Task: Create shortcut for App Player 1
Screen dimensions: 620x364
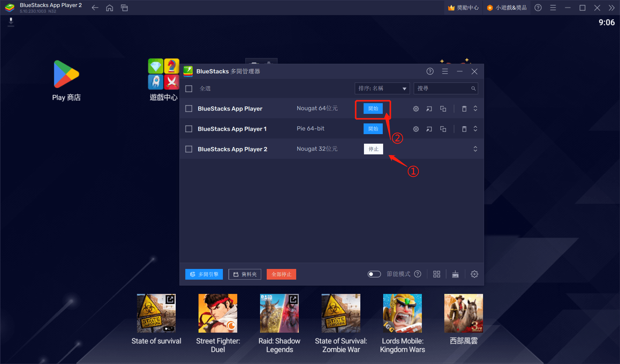Action: click(429, 129)
